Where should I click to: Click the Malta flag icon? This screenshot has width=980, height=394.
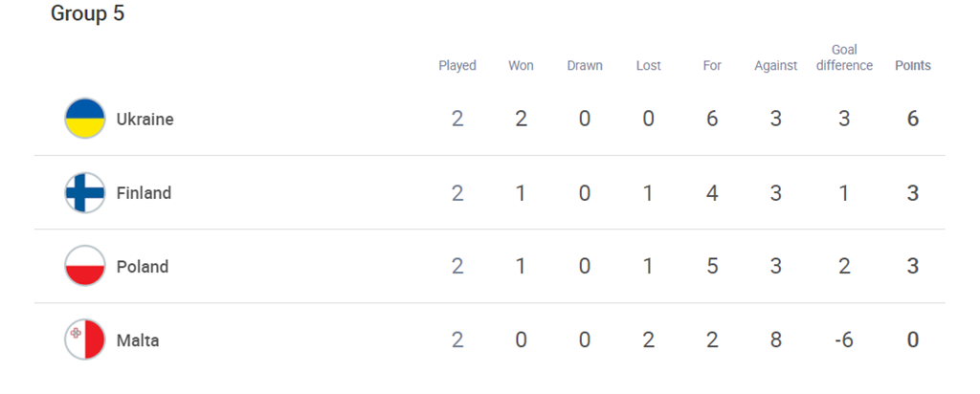[85, 340]
